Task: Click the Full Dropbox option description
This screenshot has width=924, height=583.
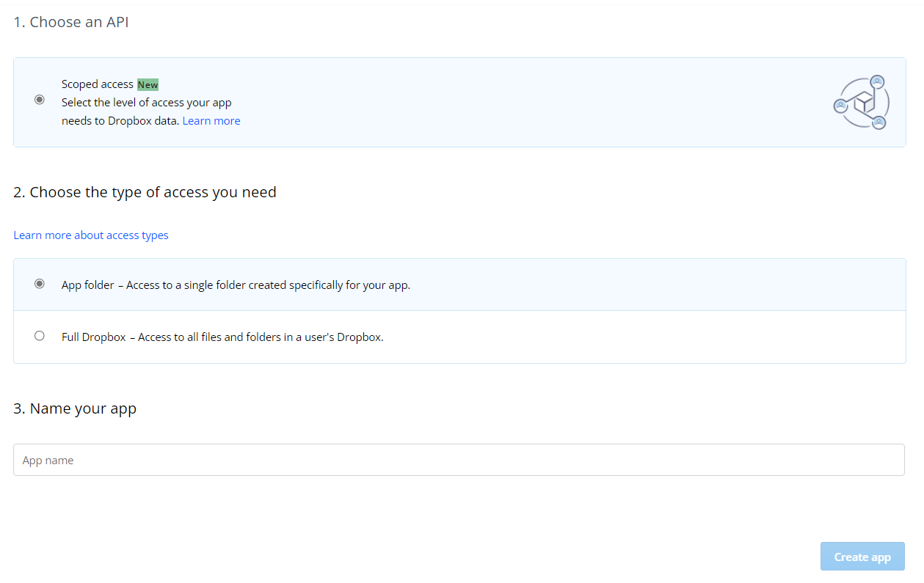Action: tap(222, 337)
